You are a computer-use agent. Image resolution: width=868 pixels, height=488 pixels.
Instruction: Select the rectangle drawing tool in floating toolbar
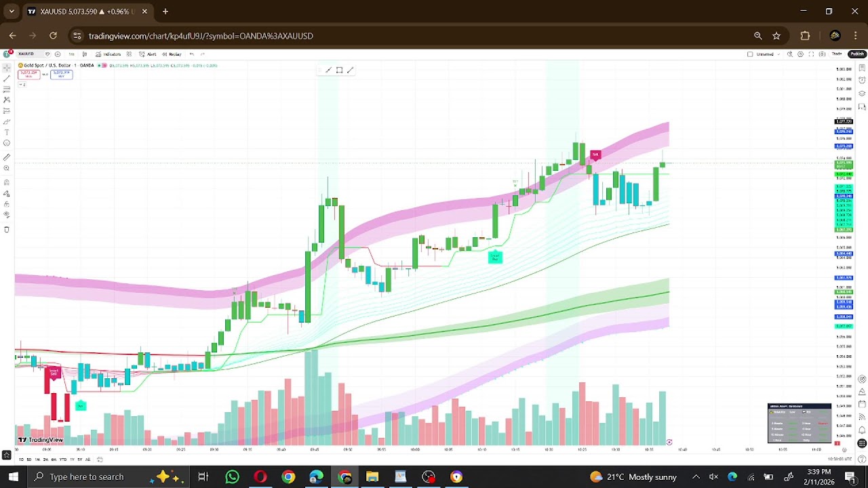pos(339,70)
